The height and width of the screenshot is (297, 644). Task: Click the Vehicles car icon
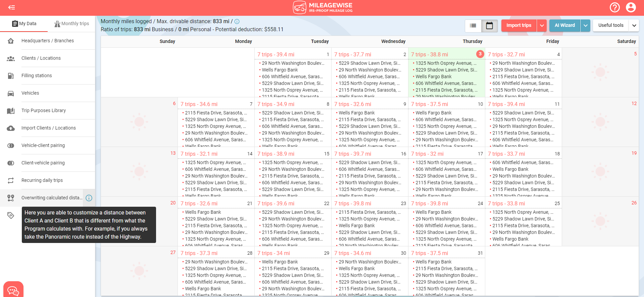click(11, 93)
